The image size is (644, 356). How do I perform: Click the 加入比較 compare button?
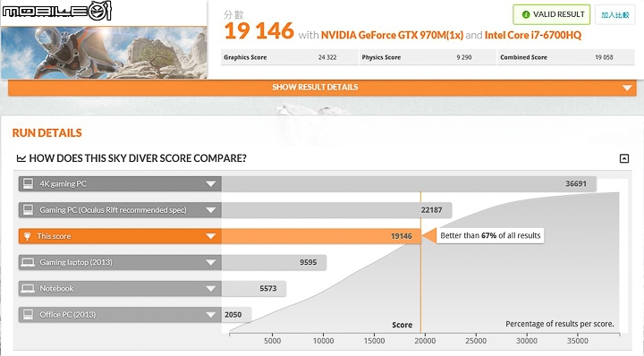[614, 15]
